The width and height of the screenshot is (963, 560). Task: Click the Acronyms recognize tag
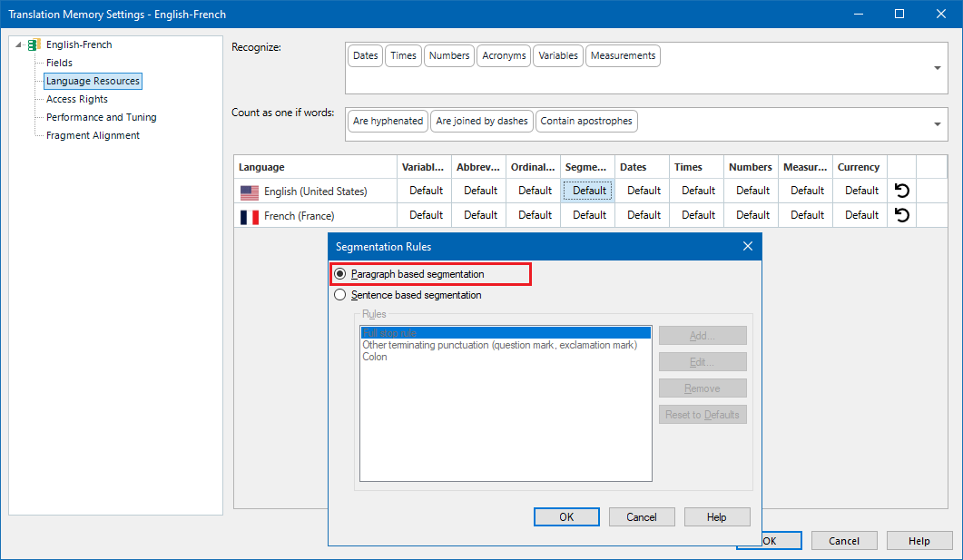click(x=505, y=56)
